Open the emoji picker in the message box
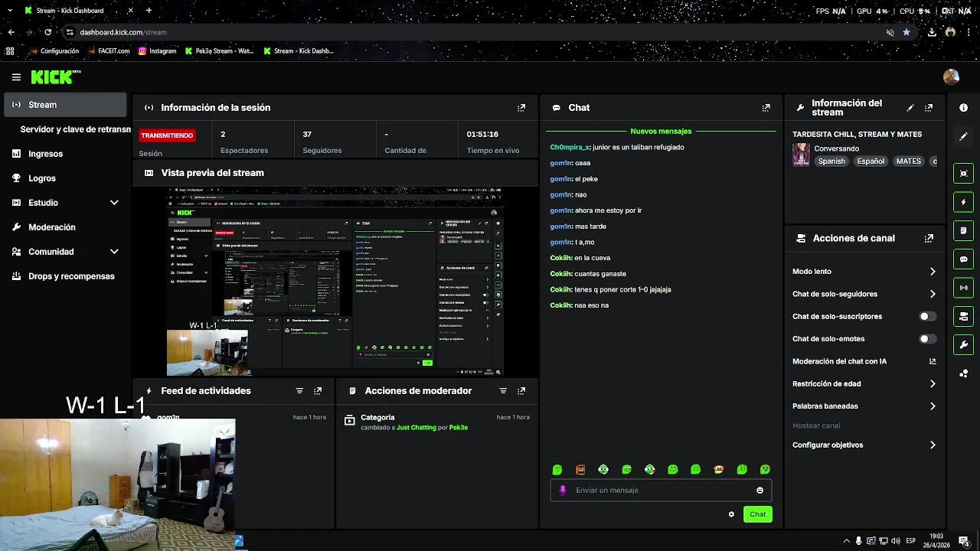This screenshot has height=551, width=980. (759, 491)
